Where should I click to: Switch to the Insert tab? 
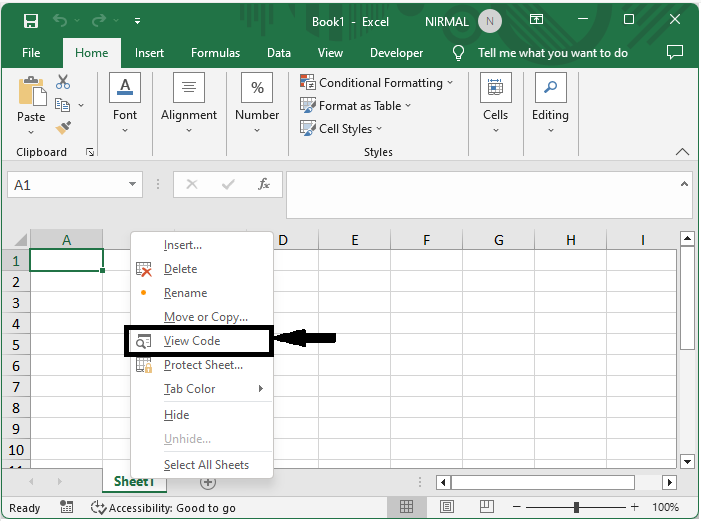pyautogui.click(x=149, y=53)
